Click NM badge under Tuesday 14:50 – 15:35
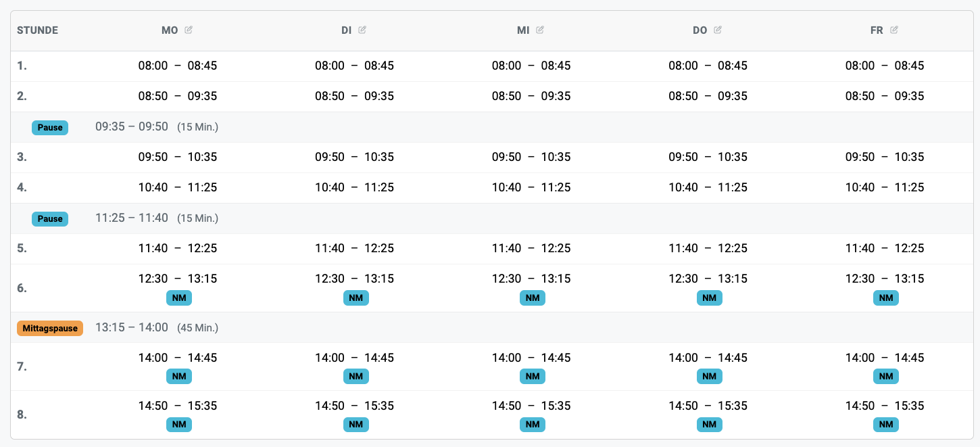This screenshot has height=447, width=980. coord(356,424)
